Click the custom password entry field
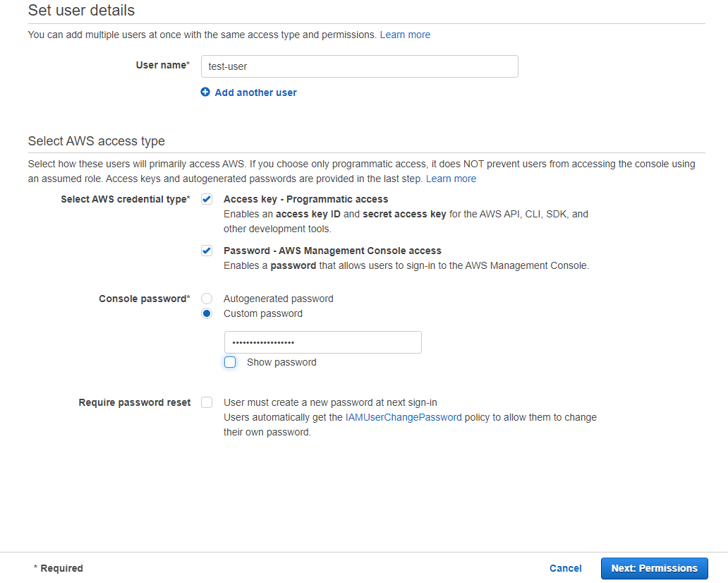Viewport: 728px width, 583px height. point(322,342)
